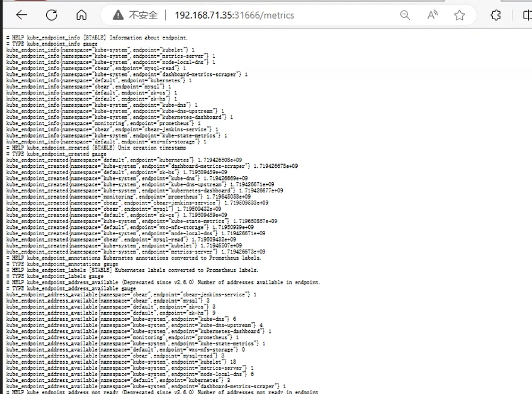Click the "TYPE kube_endpoint_info gauge" line
Image resolution: width=532 pixels, height=394 pixels.
pos(52,44)
